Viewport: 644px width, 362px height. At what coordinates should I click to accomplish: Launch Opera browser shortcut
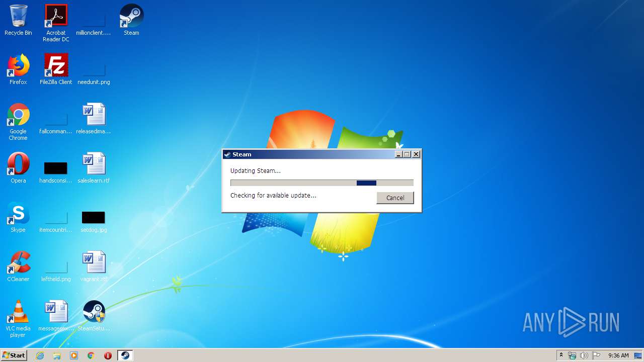click(x=18, y=168)
